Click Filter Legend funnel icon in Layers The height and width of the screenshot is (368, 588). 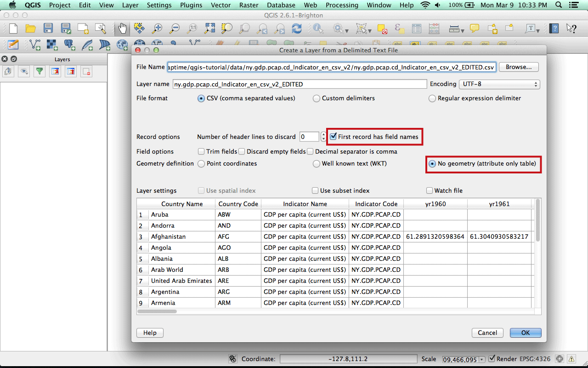(40, 71)
